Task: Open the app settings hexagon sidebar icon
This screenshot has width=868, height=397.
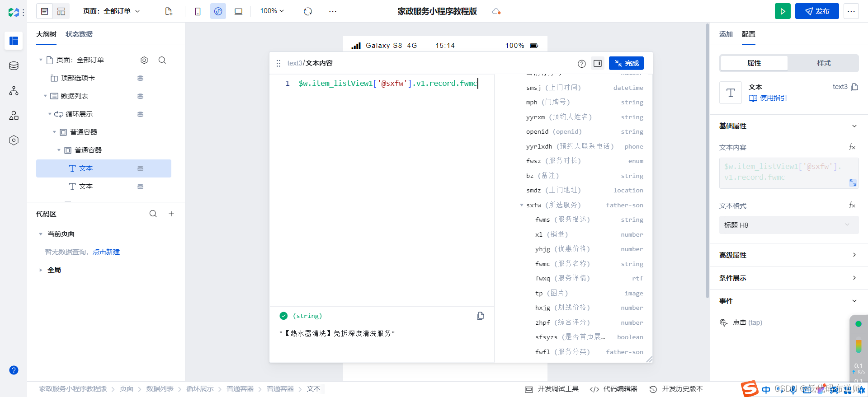Action: (x=14, y=140)
